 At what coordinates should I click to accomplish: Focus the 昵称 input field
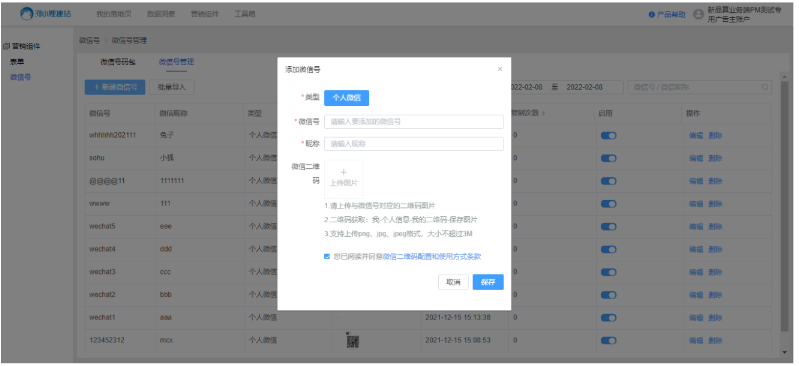click(x=414, y=144)
